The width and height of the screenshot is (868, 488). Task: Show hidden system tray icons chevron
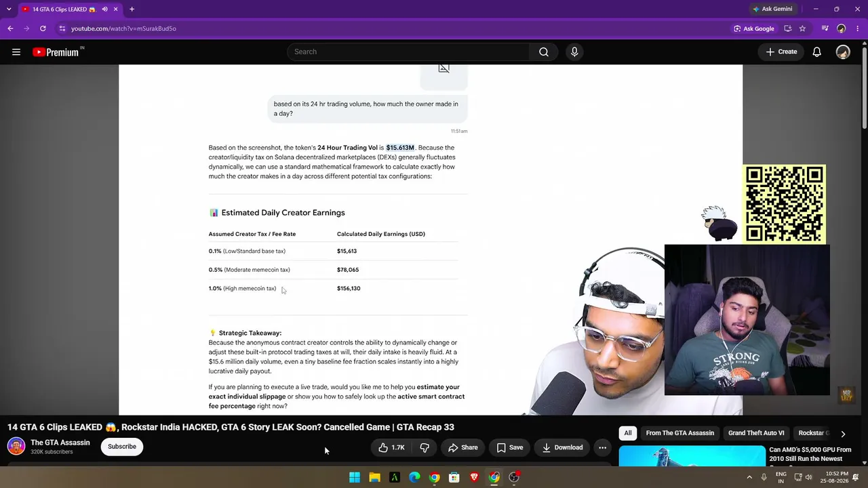pos(749,477)
